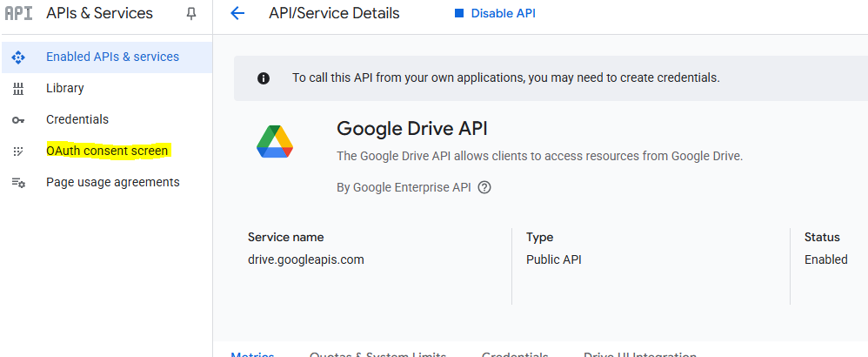The image size is (868, 357).
Task: Click the APIs & Services title
Action: (100, 13)
